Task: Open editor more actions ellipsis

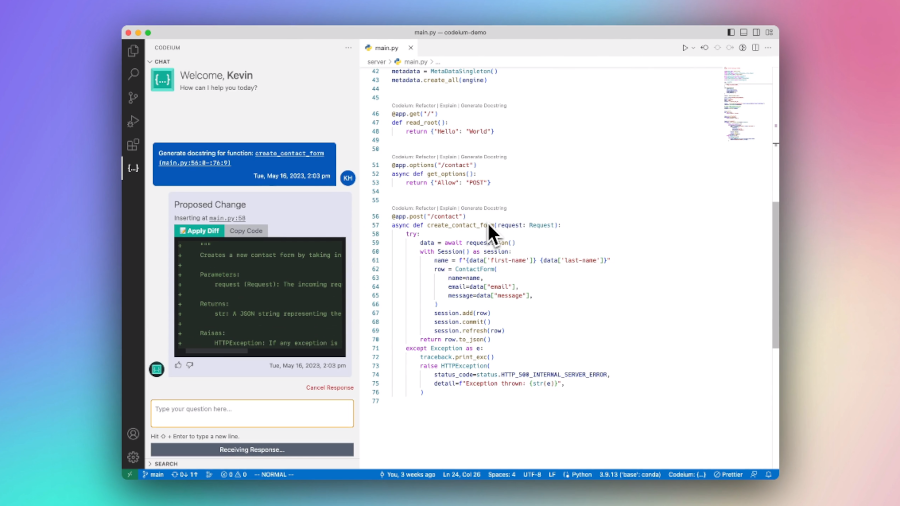Action: (x=768, y=48)
